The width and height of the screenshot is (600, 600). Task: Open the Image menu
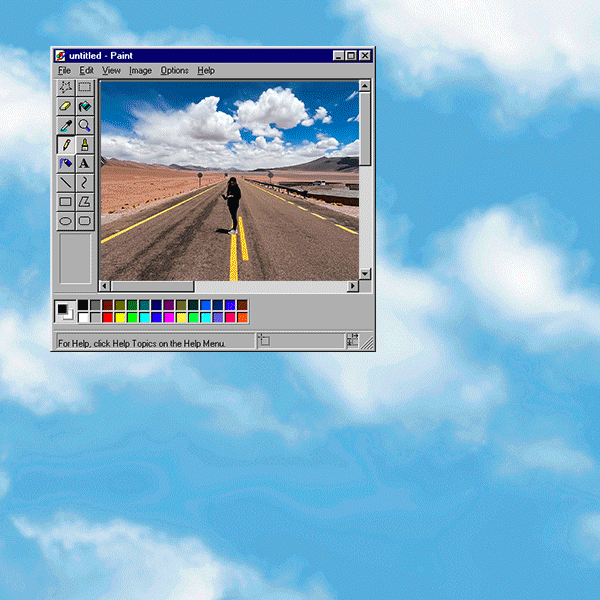(x=140, y=70)
